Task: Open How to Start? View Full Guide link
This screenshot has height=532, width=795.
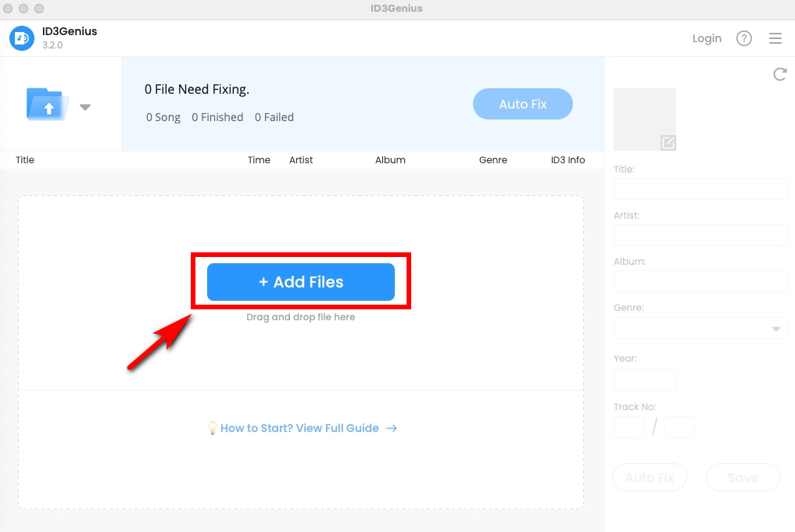Action: 299,428
